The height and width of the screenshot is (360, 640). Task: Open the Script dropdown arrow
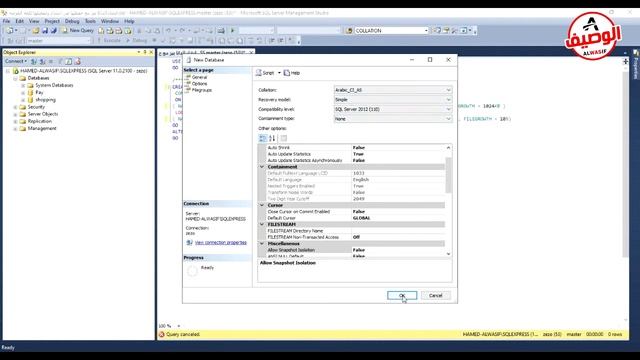click(x=279, y=73)
